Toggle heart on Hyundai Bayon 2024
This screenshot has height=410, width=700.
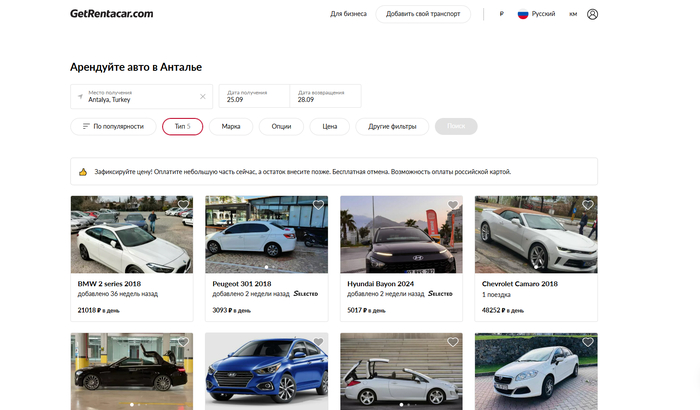coord(453,205)
